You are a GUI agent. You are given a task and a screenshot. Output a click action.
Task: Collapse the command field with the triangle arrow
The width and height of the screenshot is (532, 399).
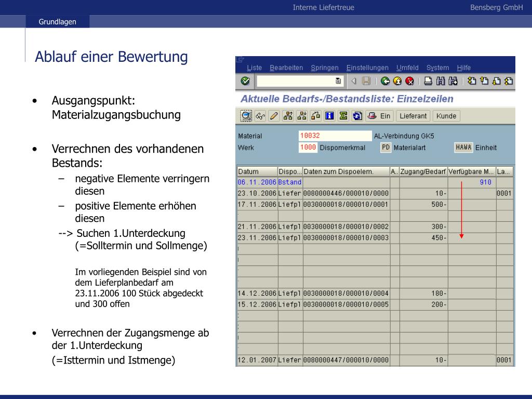click(x=353, y=81)
